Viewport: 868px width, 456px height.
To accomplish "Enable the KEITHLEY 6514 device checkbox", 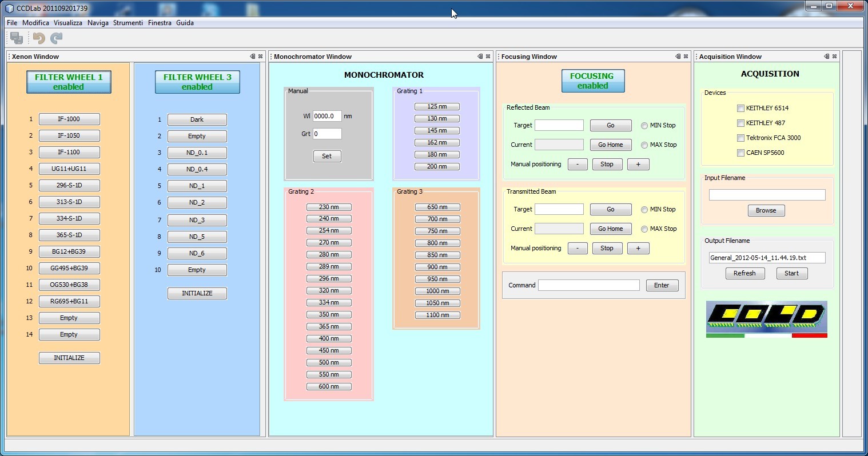I will tap(741, 108).
